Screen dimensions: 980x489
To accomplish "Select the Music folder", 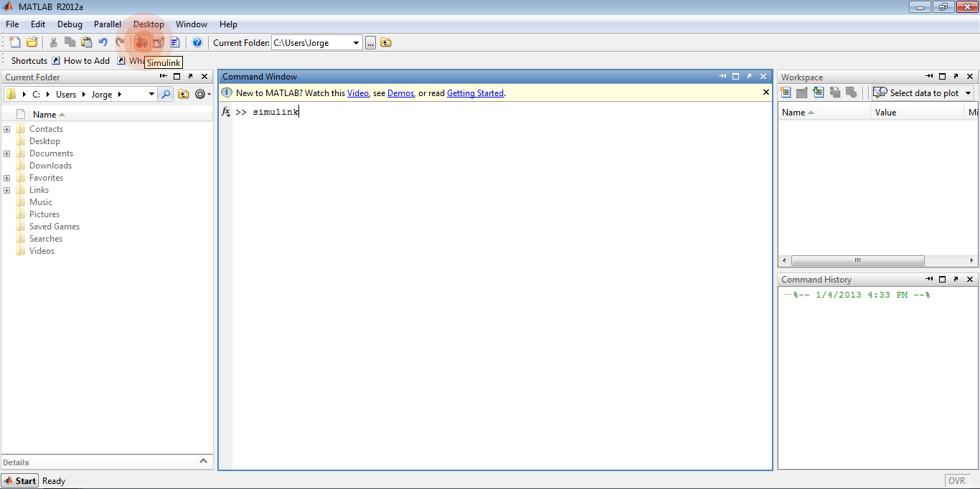I will coord(41,202).
